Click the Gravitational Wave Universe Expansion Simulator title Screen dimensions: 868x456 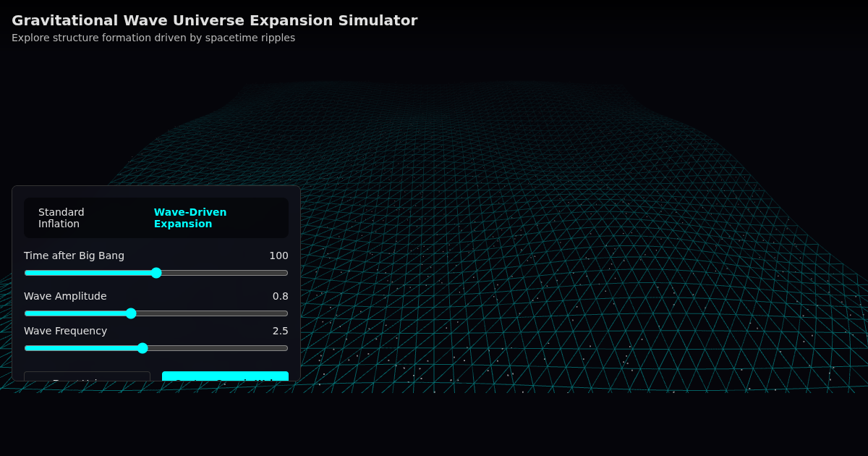[214, 20]
